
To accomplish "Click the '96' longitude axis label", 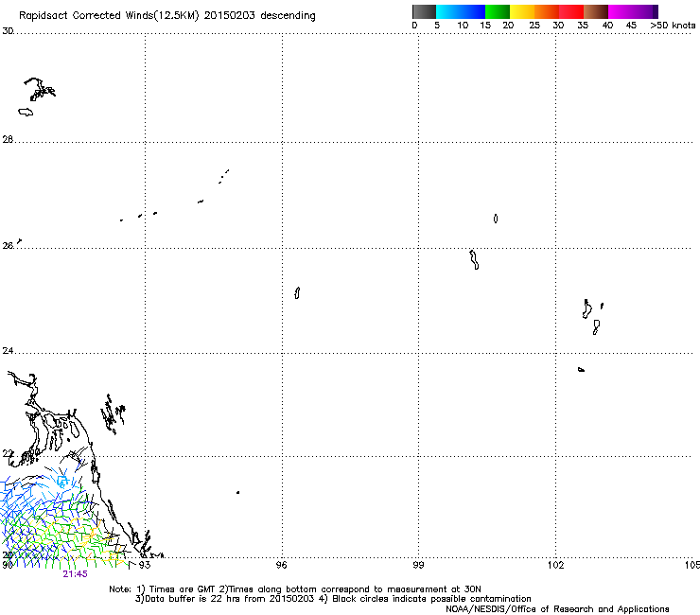I will coord(281,565).
